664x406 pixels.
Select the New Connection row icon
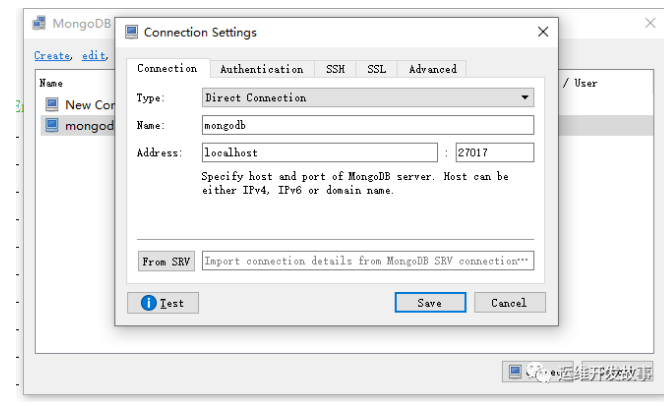click(52, 104)
